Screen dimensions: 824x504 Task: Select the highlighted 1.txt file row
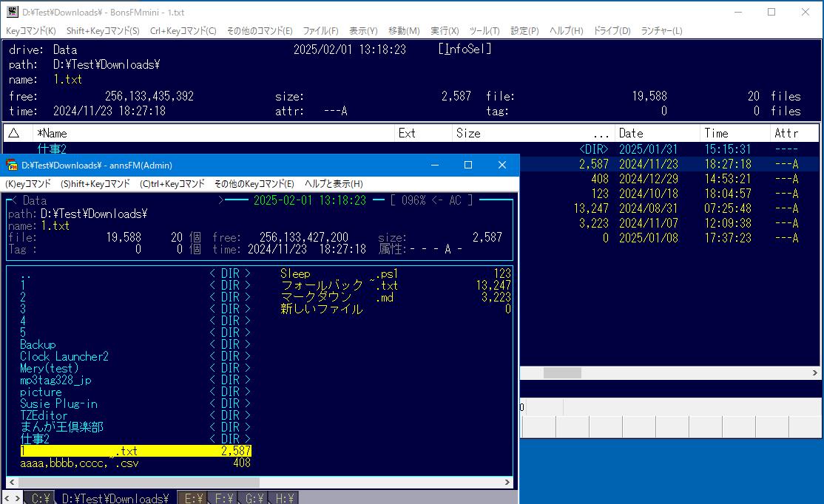pos(135,451)
